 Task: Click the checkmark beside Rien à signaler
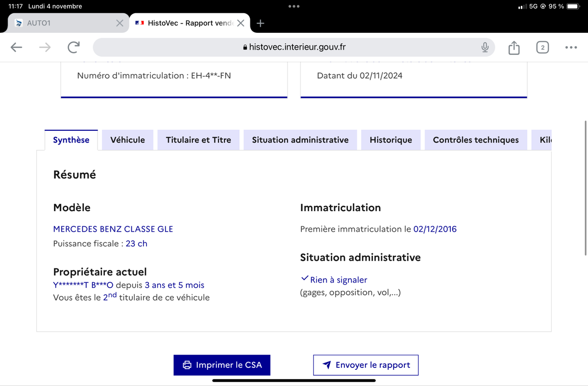pos(304,279)
